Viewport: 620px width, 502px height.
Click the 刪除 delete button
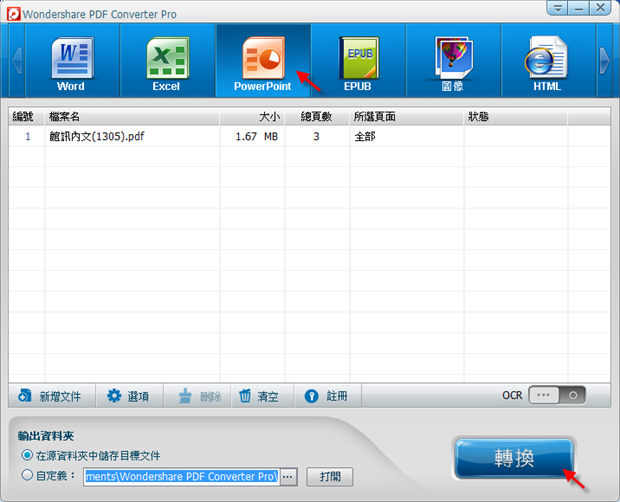199,396
